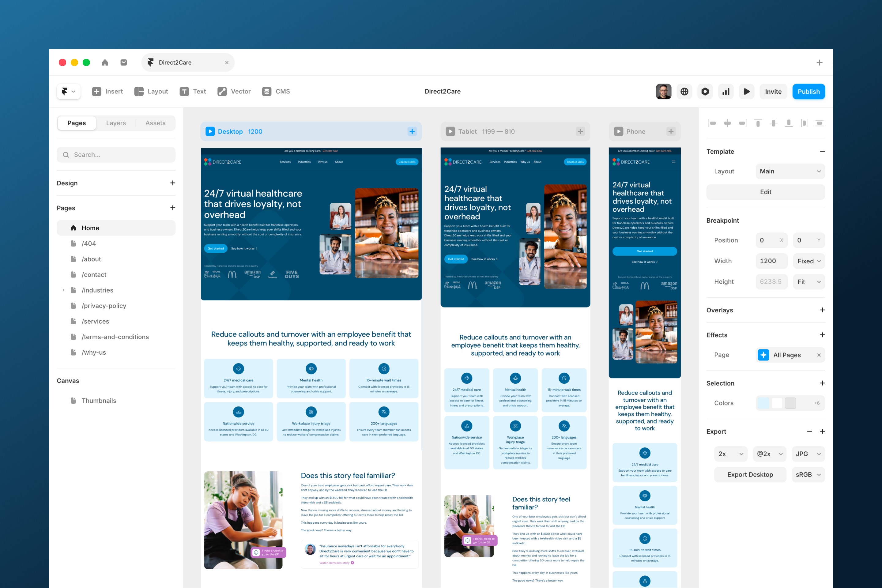
Task: Switch to the Layers tab
Action: [x=116, y=123]
